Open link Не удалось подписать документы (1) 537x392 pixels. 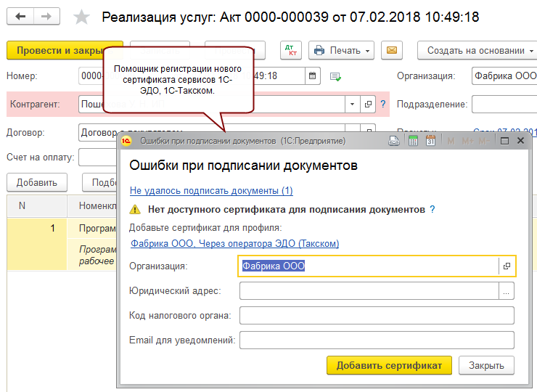click(x=211, y=190)
